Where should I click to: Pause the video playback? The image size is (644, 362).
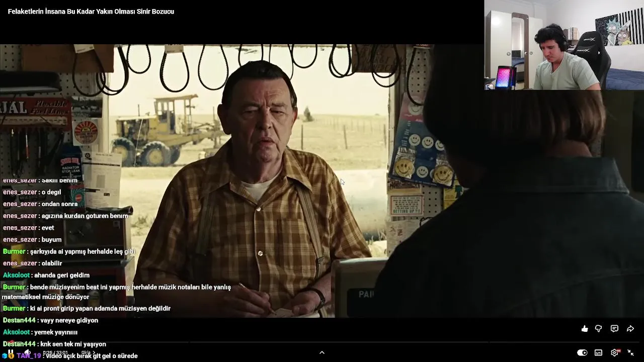pos(10,352)
